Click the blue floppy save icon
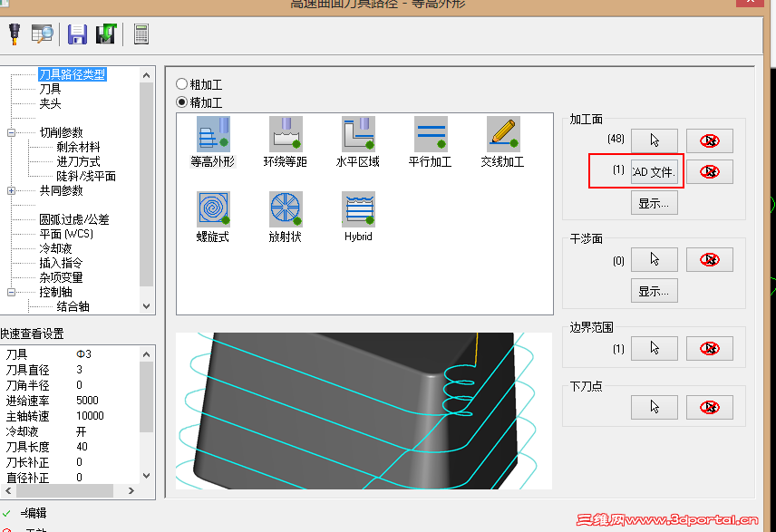Image resolution: width=776 pixels, height=532 pixels. (x=77, y=34)
